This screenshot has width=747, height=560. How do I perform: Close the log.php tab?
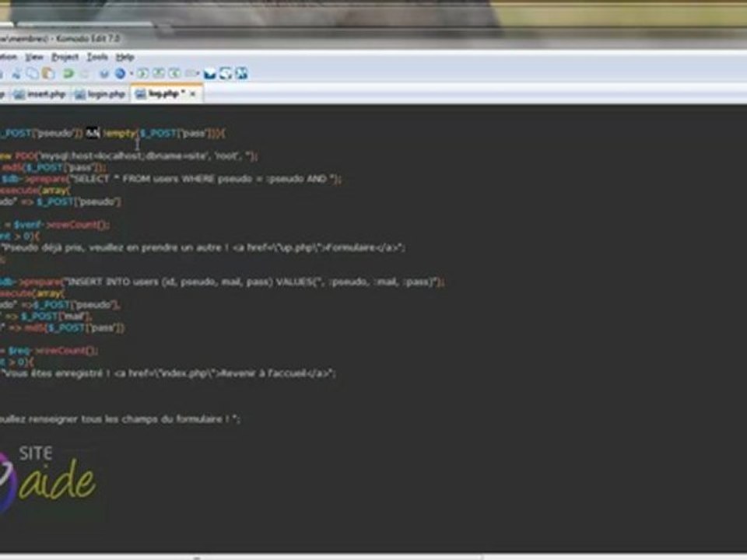193,94
